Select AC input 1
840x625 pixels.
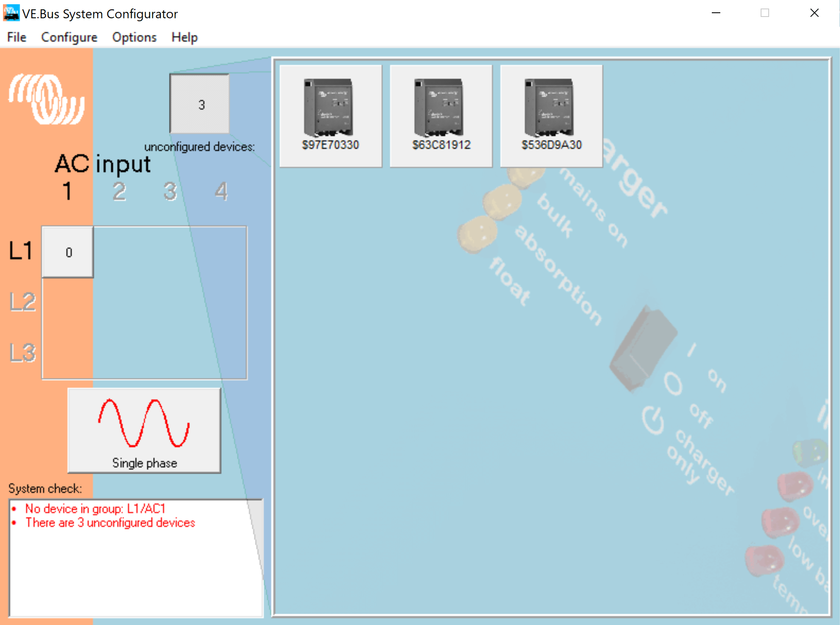[x=67, y=191]
